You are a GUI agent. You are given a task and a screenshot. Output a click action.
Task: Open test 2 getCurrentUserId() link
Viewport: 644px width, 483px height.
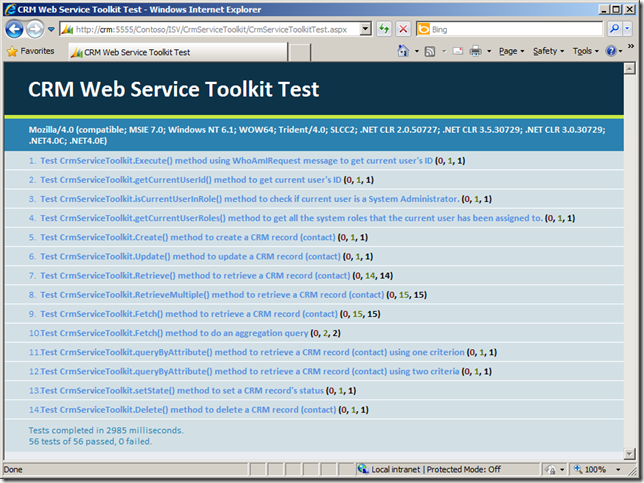191,180
